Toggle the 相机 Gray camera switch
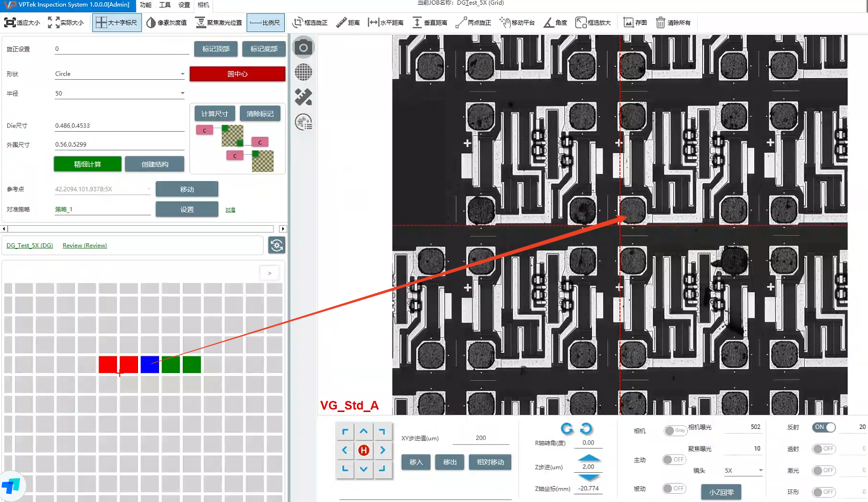 click(x=674, y=431)
